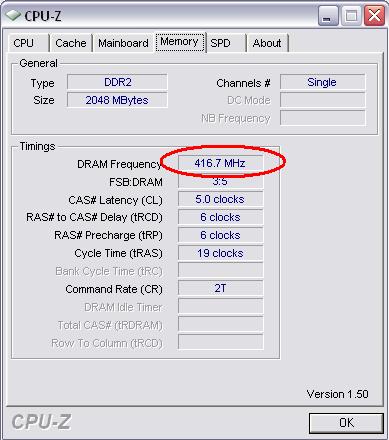Click the DRAM Frequency value 416.7 MHz
389x440 pixels.
tap(220, 163)
